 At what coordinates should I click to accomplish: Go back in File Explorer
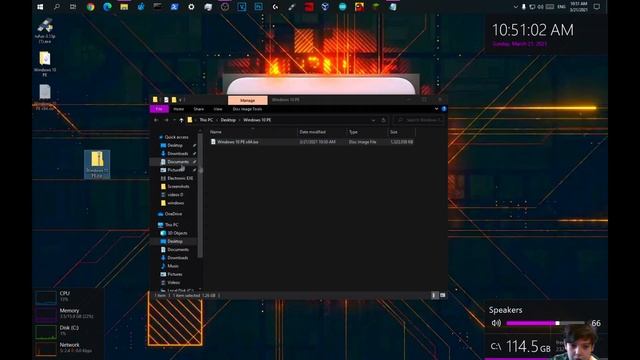(156, 120)
